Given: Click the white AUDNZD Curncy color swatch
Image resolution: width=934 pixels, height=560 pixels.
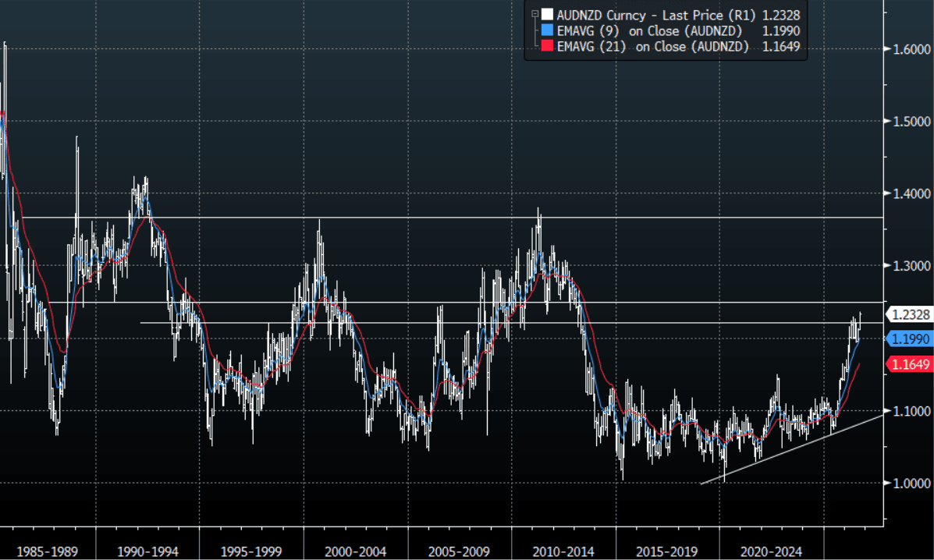Looking at the screenshot, I should [x=547, y=14].
